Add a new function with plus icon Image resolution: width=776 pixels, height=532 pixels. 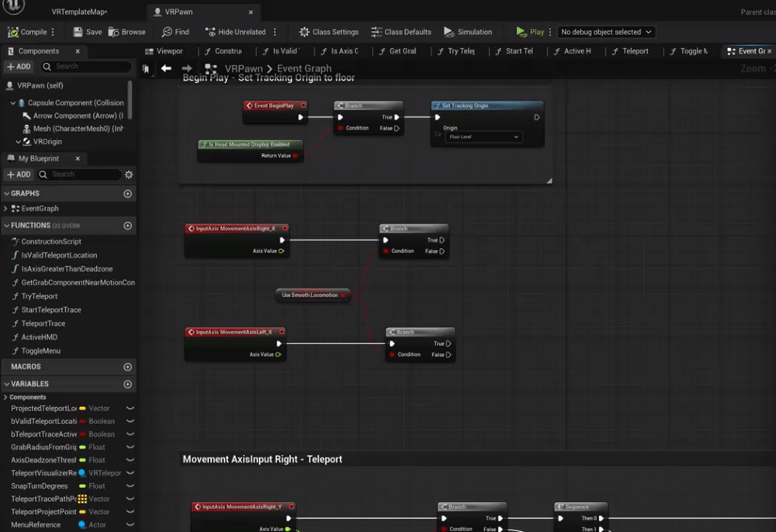[x=128, y=226]
